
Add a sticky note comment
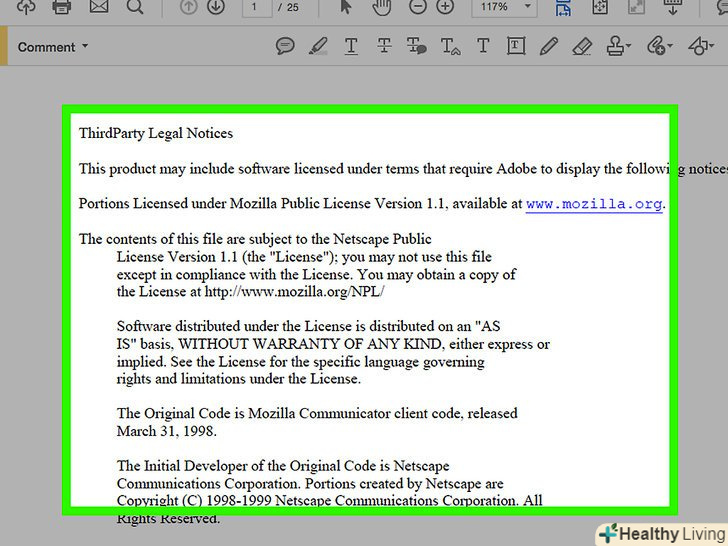285,46
